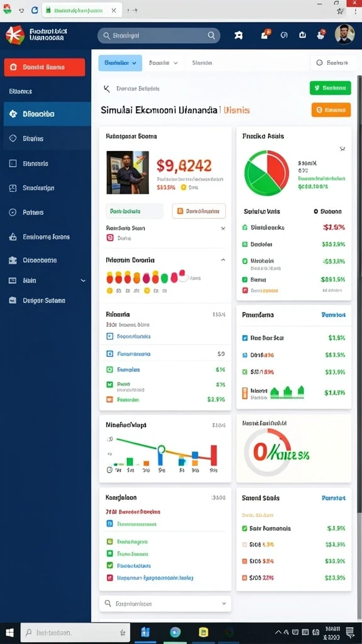This screenshot has height=644, width=362.
Task: Click the green button at top right
Action: tap(330, 88)
